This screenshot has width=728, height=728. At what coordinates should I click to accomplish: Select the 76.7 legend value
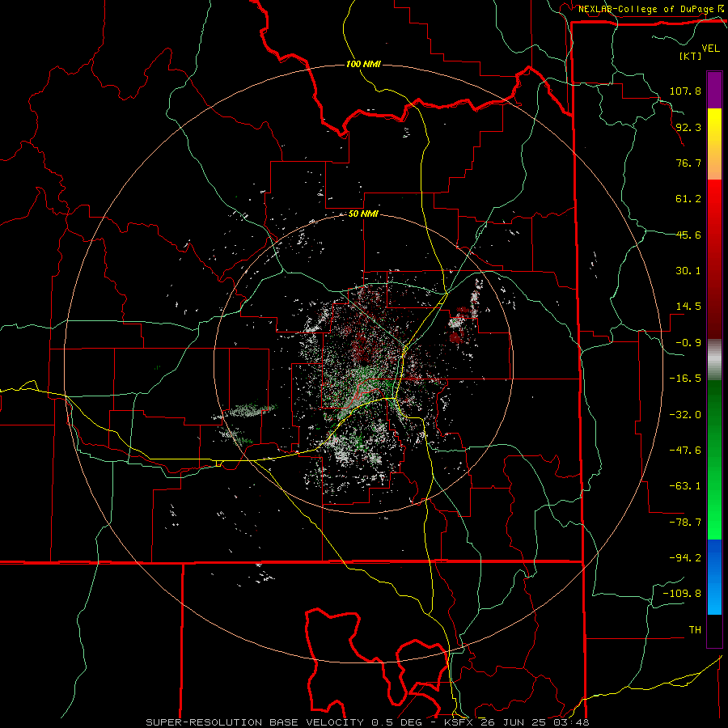[688, 163]
